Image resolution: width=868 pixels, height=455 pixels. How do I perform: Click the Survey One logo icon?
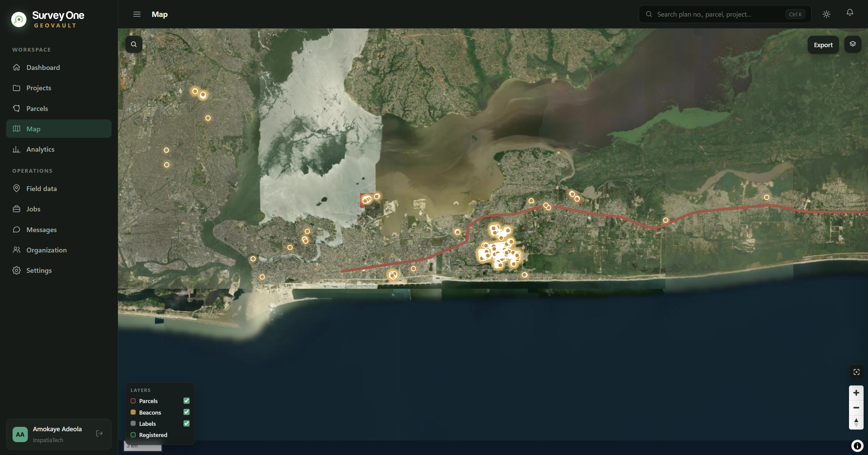[19, 19]
